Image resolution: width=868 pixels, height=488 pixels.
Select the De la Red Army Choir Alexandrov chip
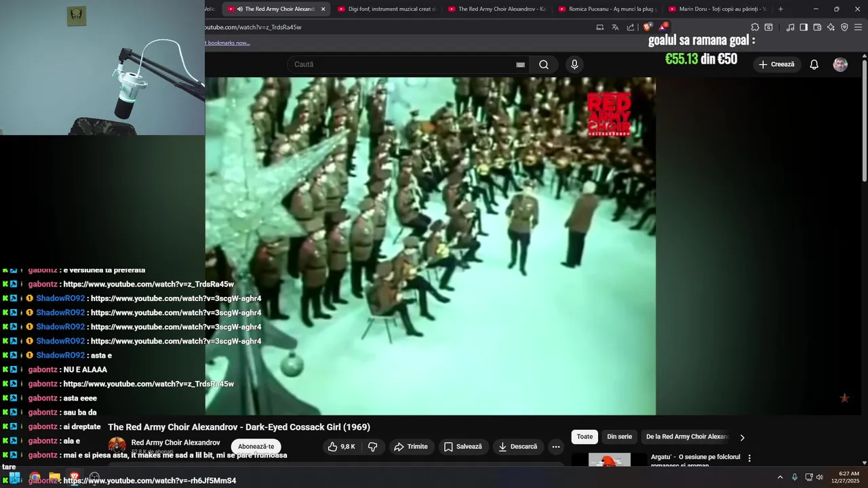click(687, 437)
